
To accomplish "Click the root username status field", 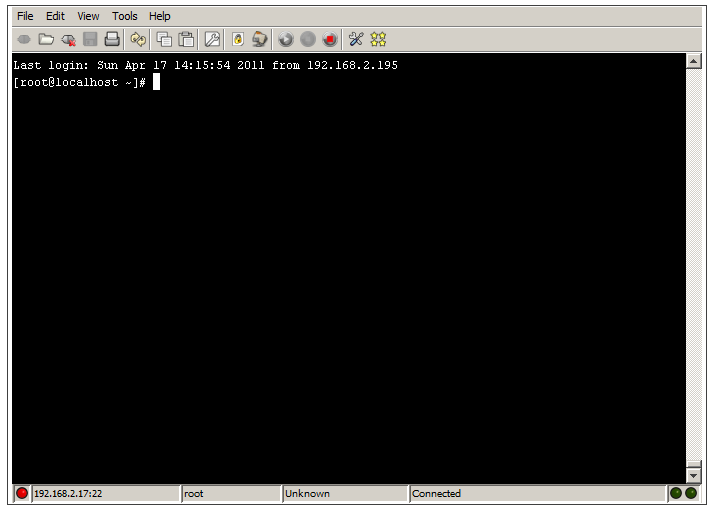I will pyautogui.click(x=231, y=494).
